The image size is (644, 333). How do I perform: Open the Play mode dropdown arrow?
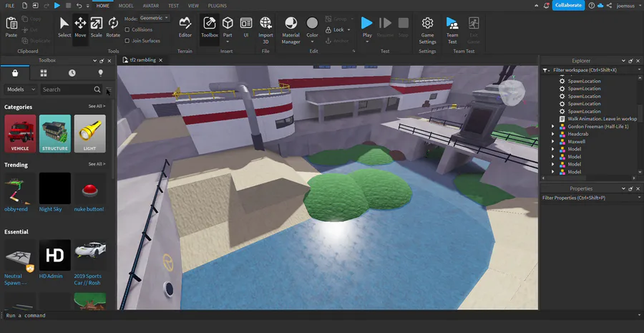(x=367, y=41)
